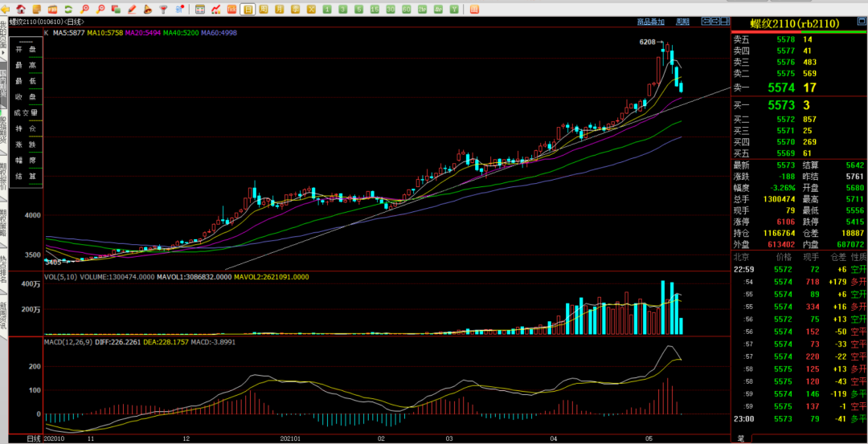Click the 6208 peak candlestick on chart
This screenshot has height=444, width=868.
[667, 51]
